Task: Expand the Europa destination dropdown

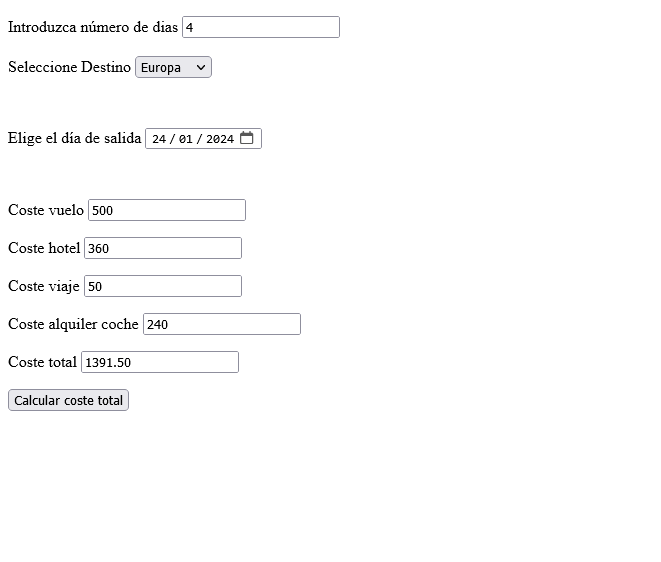Action: (172, 67)
